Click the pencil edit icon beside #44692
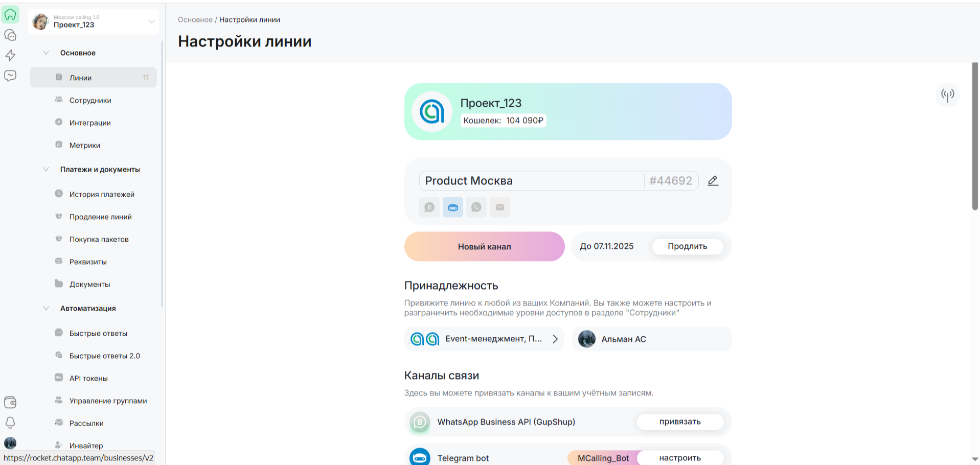 713,181
